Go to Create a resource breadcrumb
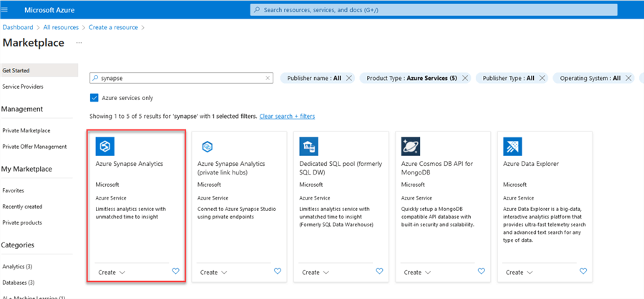 pyautogui.click(x=113, y=27)
